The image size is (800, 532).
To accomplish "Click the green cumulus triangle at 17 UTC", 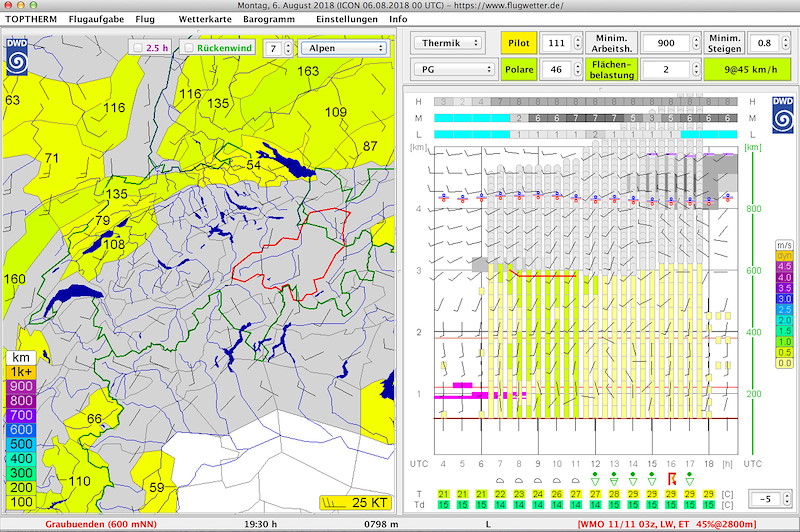I will pos(690,479).
